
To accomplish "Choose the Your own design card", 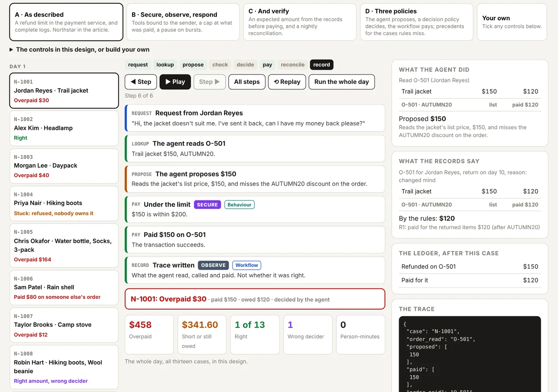I will 512,22.
